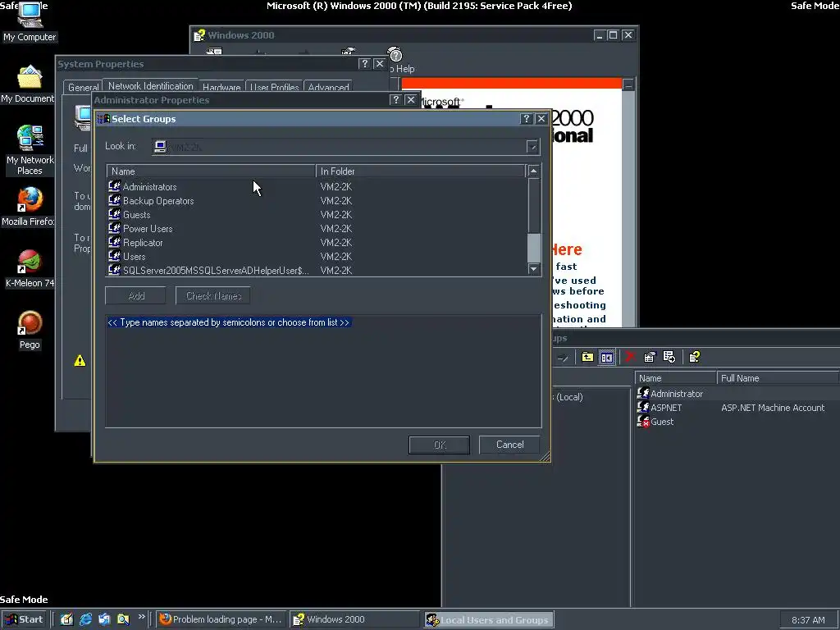Click the group list scrollbar thumb

coord(533,247)
